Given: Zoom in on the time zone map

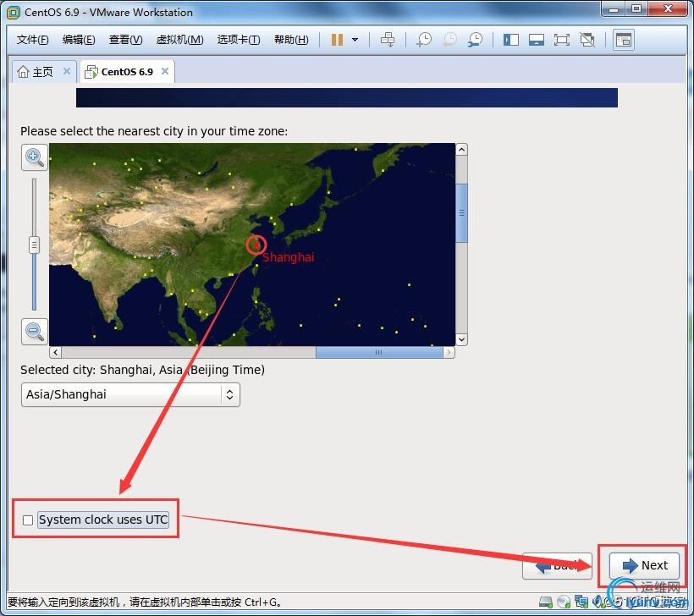Looking at the screenshot, I should coord(35,157).
